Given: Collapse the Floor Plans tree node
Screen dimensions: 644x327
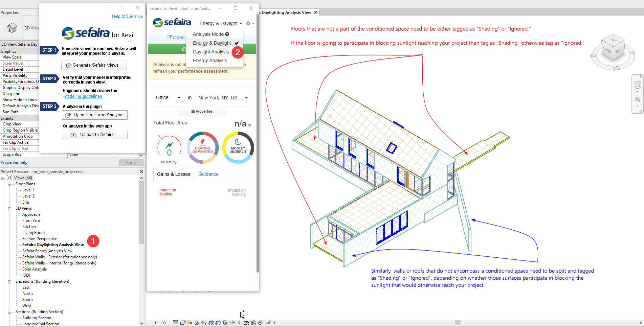Looking at the screenshot, I should tap(10, 184).
